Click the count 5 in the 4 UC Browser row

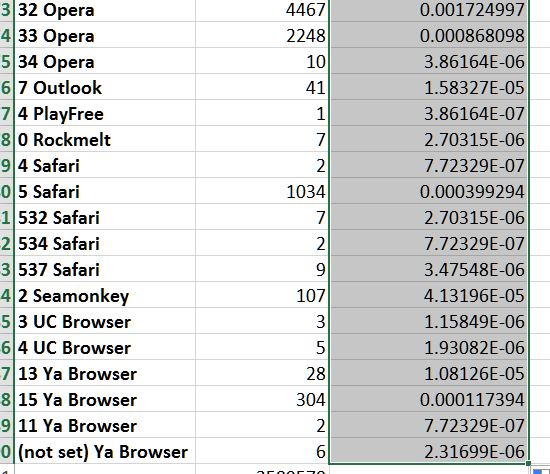pos(262,346)
